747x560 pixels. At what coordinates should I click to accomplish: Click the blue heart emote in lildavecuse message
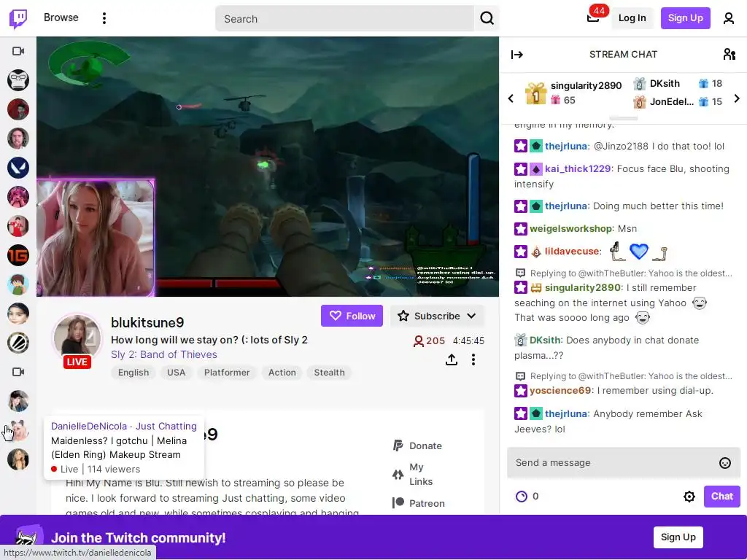(x=638, y=251)
